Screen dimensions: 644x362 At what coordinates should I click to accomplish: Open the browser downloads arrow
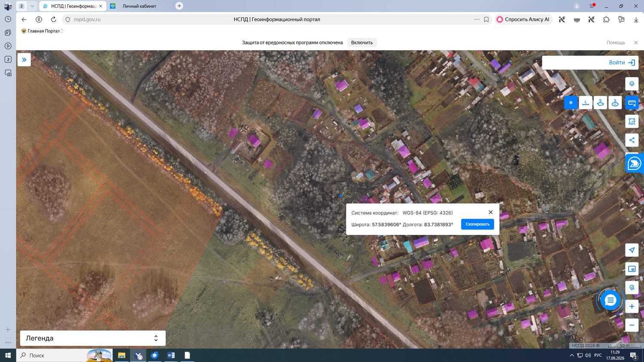coord(636,19)
